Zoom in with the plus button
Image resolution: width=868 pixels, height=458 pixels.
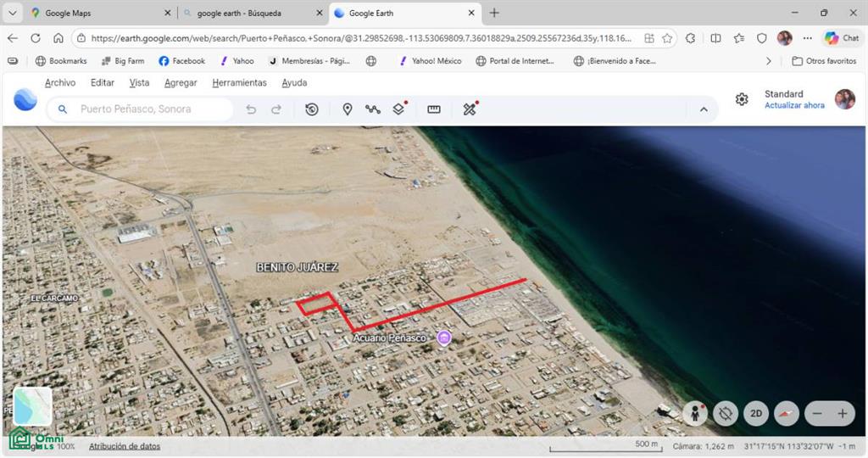coord(843,414)
